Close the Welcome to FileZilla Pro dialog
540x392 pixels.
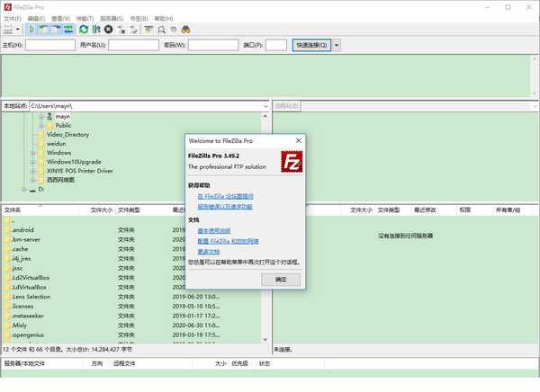[x=299, y=140]
